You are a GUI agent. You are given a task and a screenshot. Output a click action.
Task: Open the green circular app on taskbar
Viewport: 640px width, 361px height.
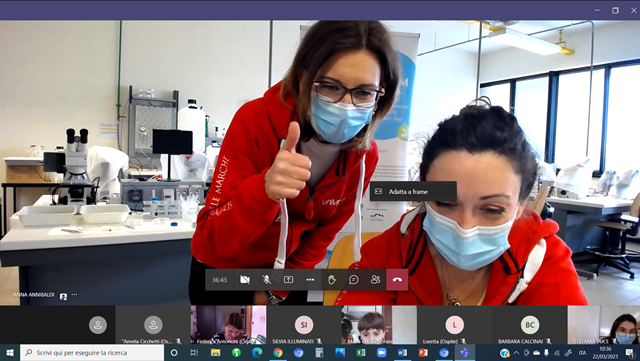coord(236,352)
